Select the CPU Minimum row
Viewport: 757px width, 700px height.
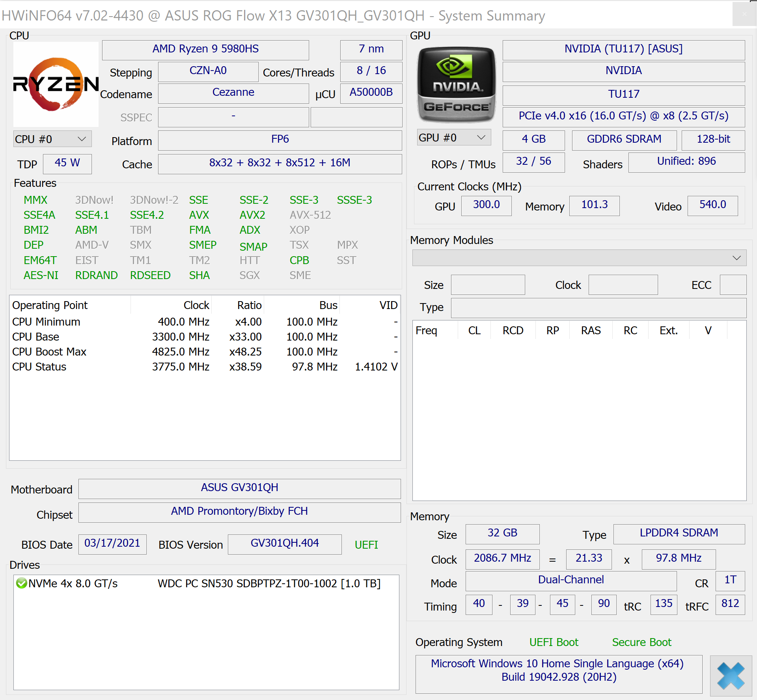pos(205,322)
